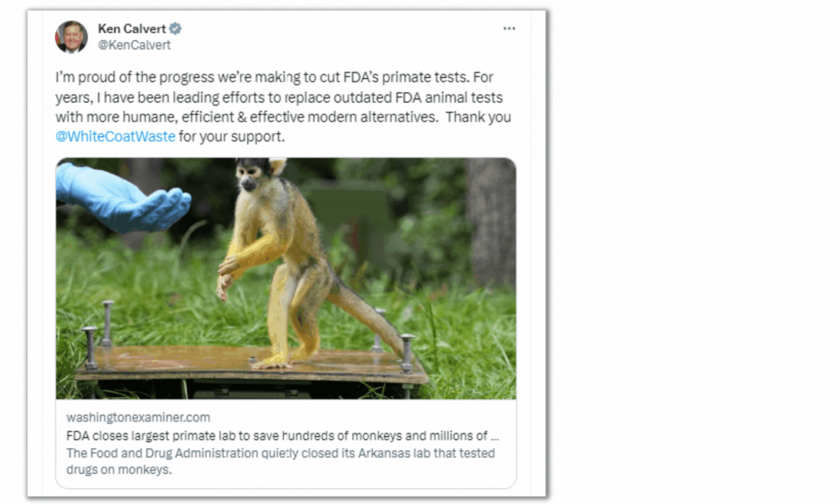This screenshot has width=840, height=504.
Task: Click the tree trunk in the photo
Action: click(491, 220)
